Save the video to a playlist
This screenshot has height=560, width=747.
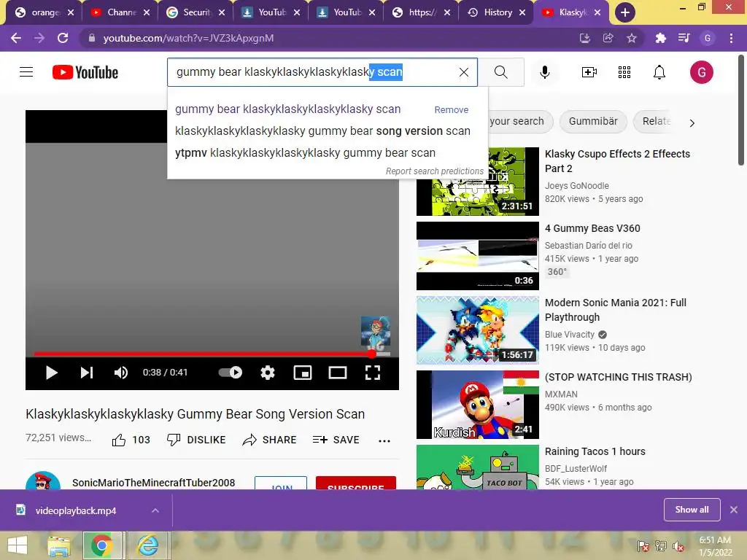pos(336,440)
